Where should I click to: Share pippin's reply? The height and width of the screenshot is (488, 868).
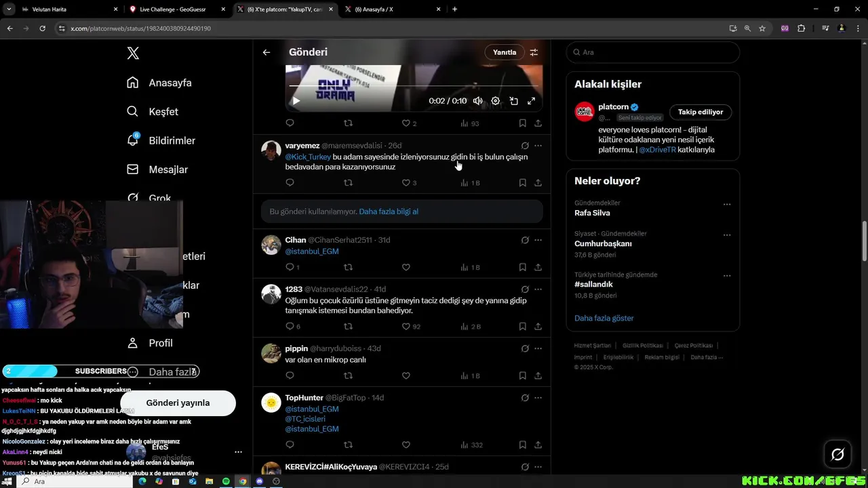538,375
